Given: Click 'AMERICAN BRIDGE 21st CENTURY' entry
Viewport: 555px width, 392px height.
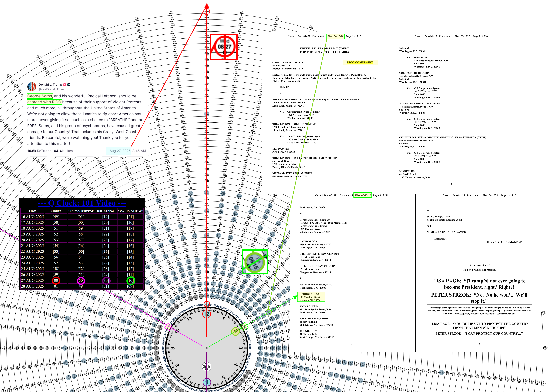Looking at the screenshot, I should click(420, 104).
